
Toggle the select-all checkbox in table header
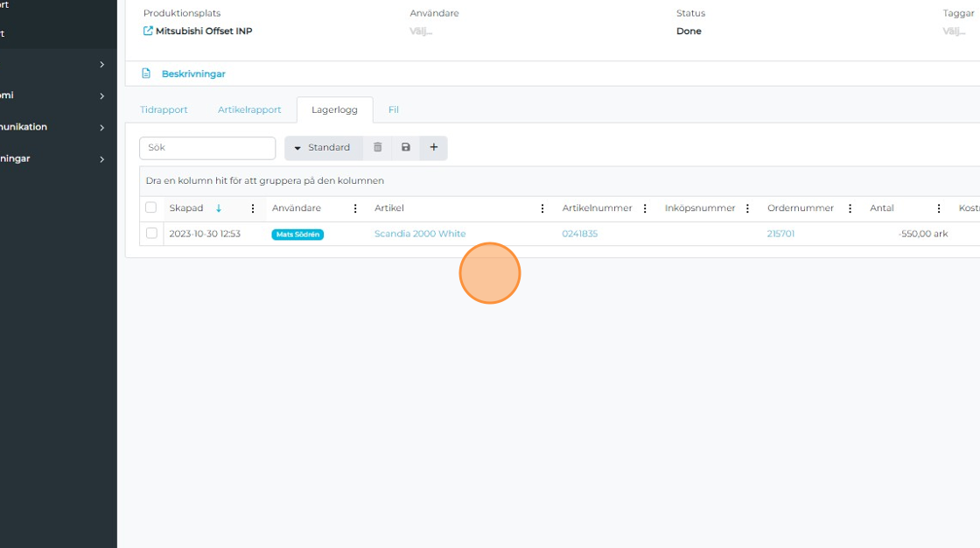(151, 207)
